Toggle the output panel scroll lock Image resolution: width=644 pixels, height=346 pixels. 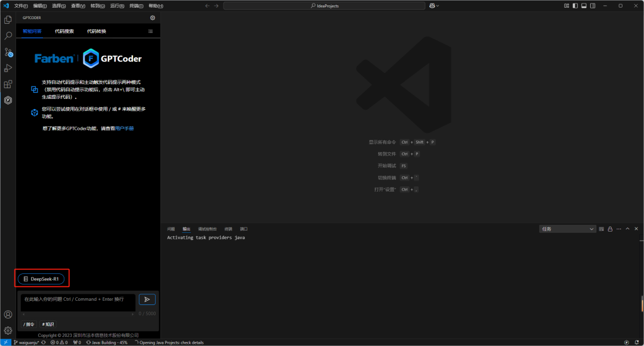[x=610, y=229]
